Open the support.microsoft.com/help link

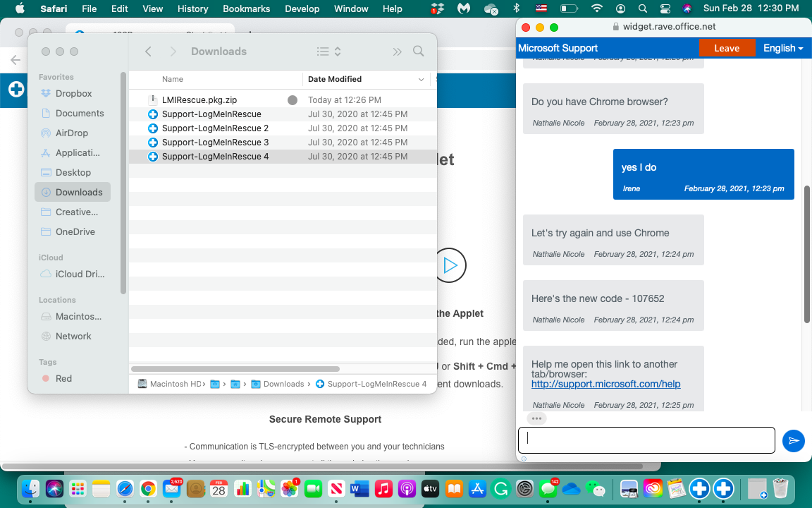click(605, 385)
